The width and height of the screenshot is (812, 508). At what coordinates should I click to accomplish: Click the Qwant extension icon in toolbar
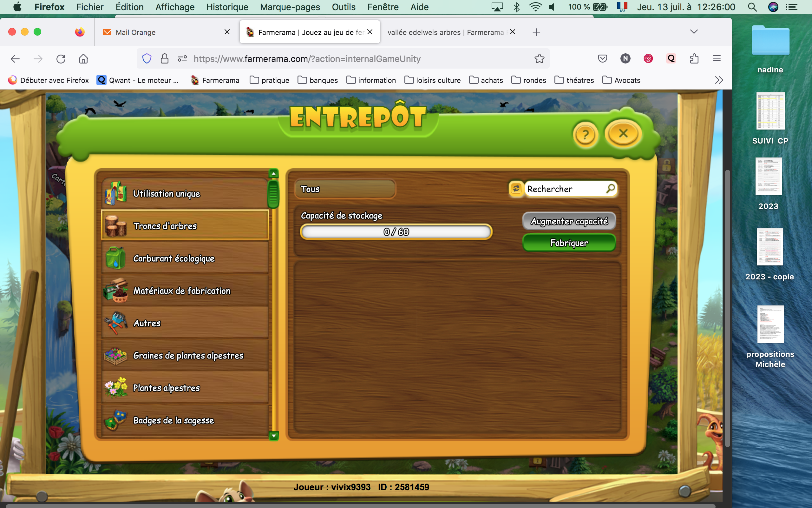click(x=671, y=58)
